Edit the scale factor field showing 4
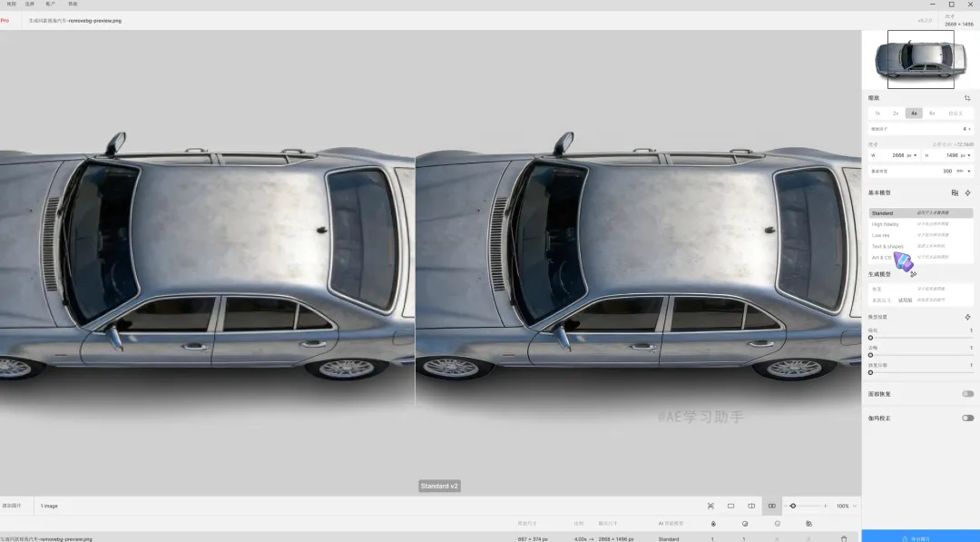Viewport: 980px width, 542px height. click(x=921, y=129)
